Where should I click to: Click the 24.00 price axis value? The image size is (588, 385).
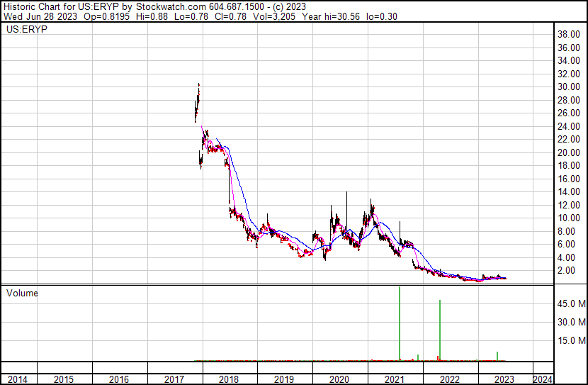coord(569,126)
